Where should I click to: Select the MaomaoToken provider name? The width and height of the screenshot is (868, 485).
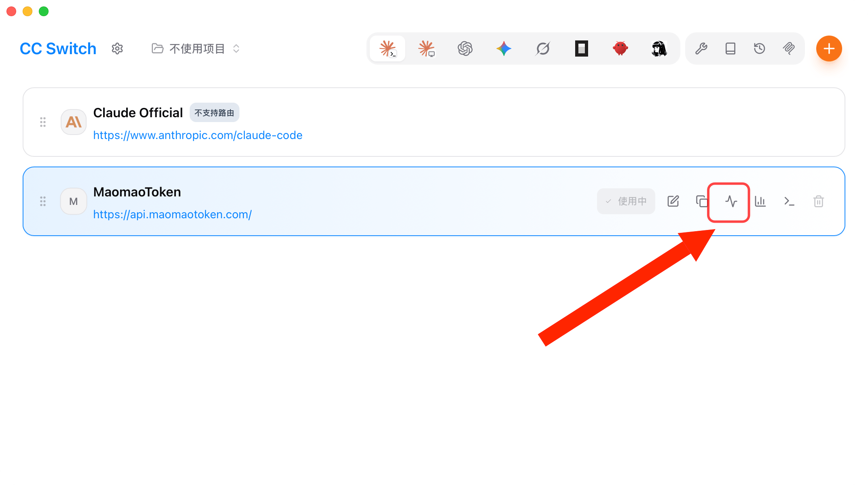137,192
